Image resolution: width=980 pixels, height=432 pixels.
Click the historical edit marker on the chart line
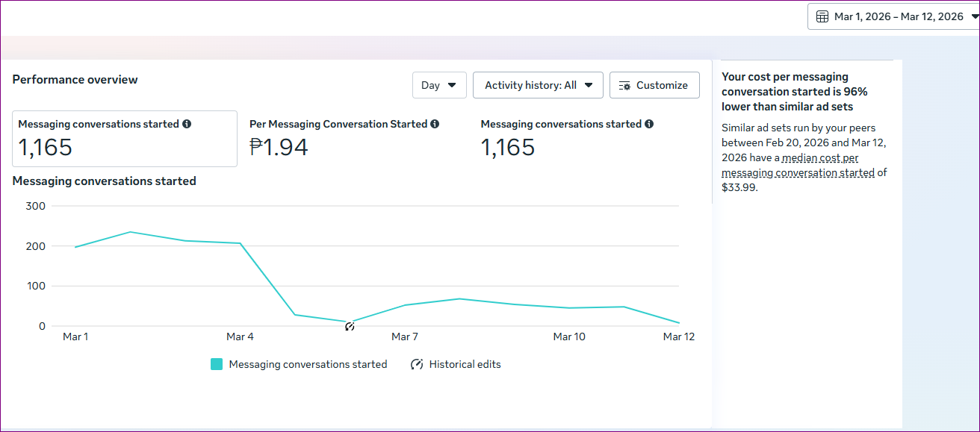tap(350, 326)
